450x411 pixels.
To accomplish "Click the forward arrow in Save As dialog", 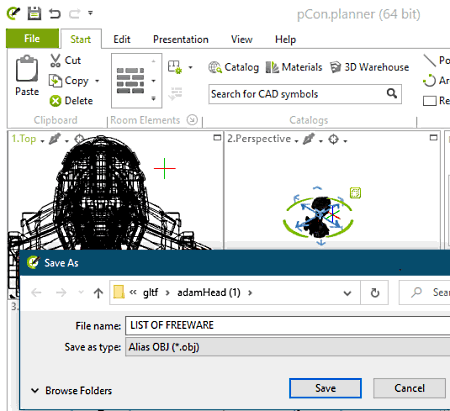I will tap(61, 293).
